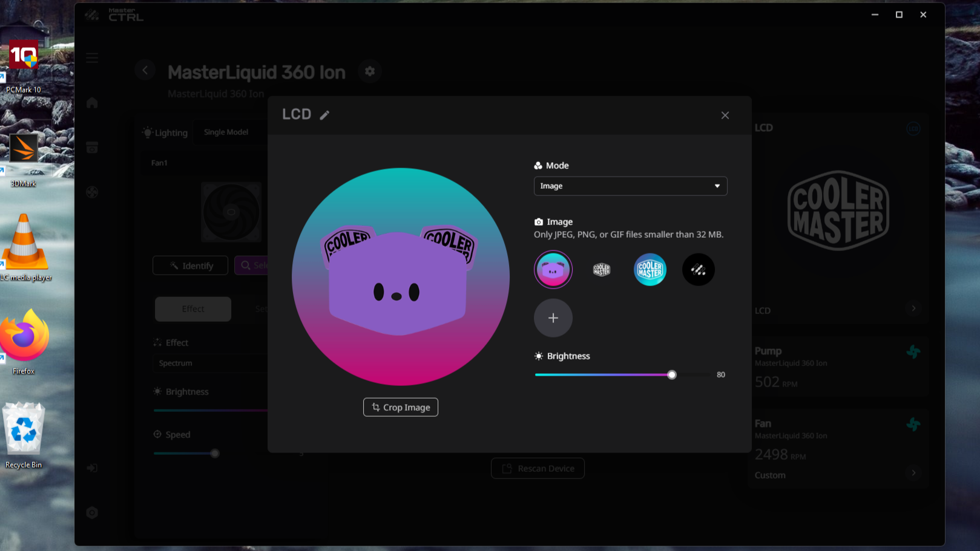Image resolution: width=980 pixels, height=551 pixels.
Task: Expand the LCD card chevron
Action: click(913, 309)
